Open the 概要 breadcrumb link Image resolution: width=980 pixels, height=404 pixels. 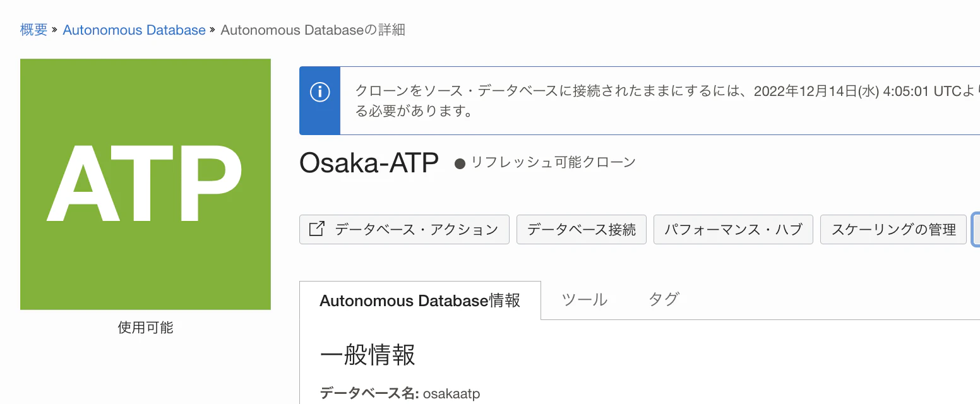pyautogui.click(x=34, y=30)
